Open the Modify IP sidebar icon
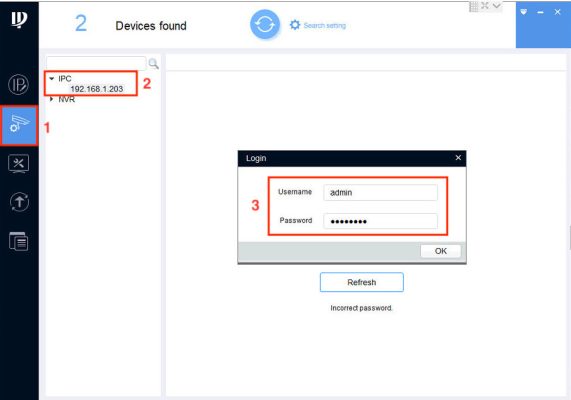Screen dimensions: 571x400 [18, 85]
